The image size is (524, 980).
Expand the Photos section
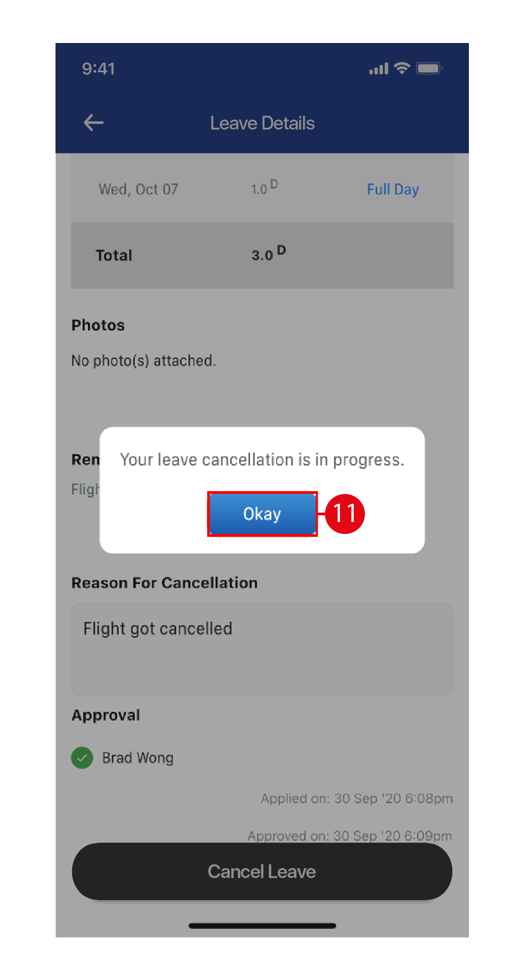tap(98, 325)
